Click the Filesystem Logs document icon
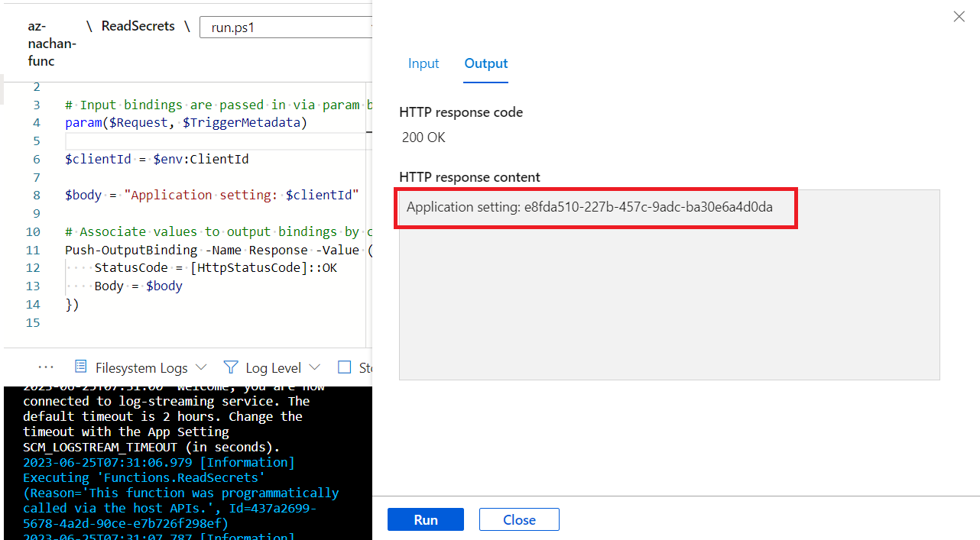This screenshot has height=540, width=980. [x=80, y=367]
